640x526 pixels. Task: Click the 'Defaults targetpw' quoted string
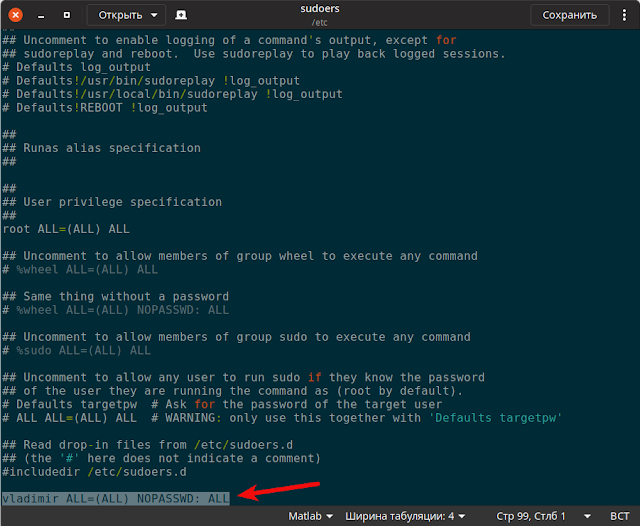[495, 418]
